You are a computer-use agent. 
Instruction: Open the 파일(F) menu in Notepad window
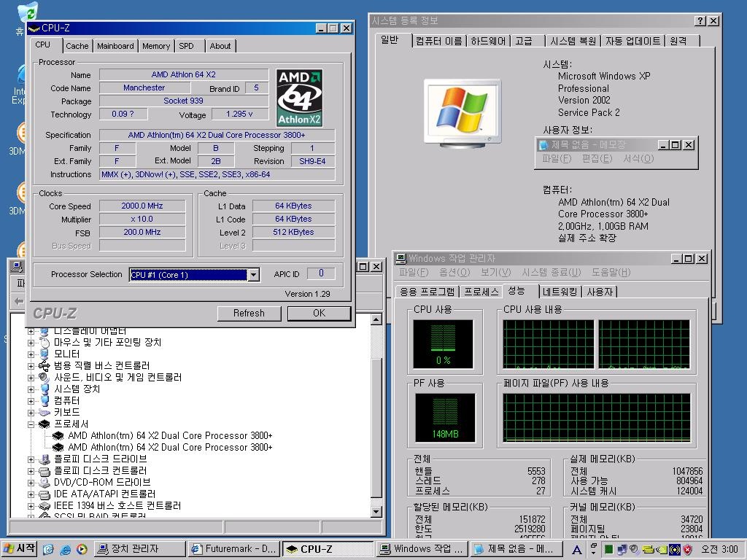point(557,158)
